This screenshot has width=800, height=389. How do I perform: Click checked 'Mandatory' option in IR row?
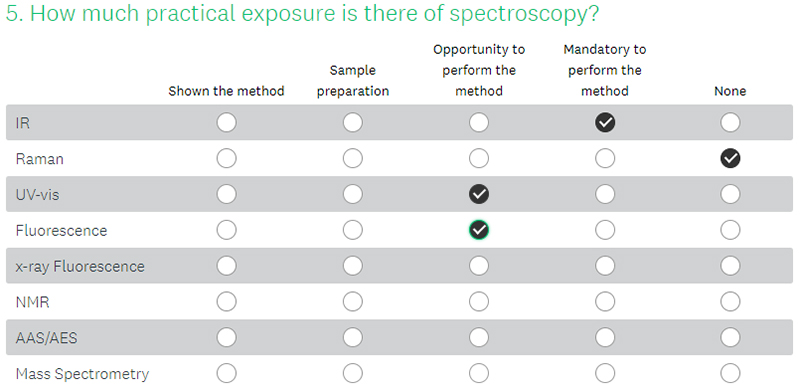(x=605, y=123)
